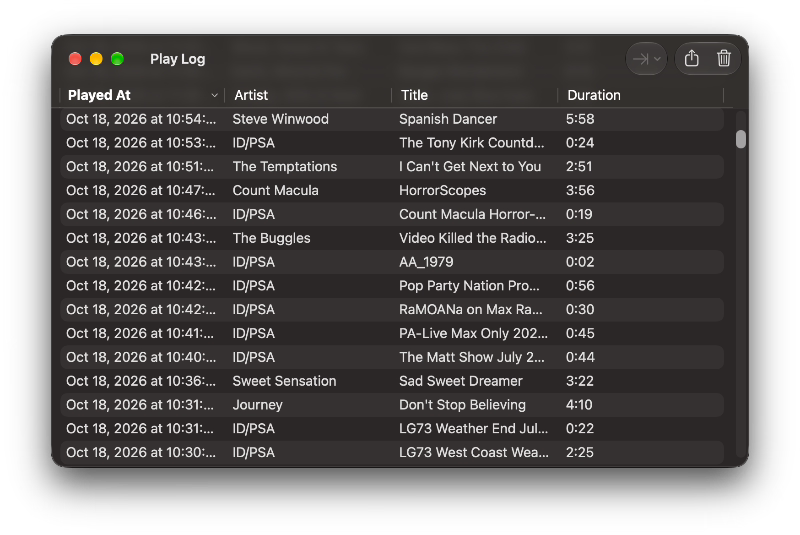Select the Spanish Dancer title cell
Viewport: 800px width, 535px height.
(x=448, y=119)
